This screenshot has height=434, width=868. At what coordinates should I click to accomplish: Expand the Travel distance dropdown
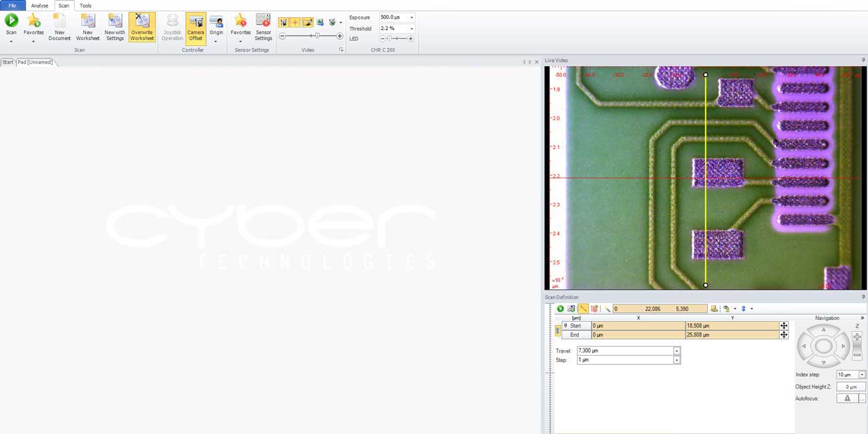pos(676,351)
